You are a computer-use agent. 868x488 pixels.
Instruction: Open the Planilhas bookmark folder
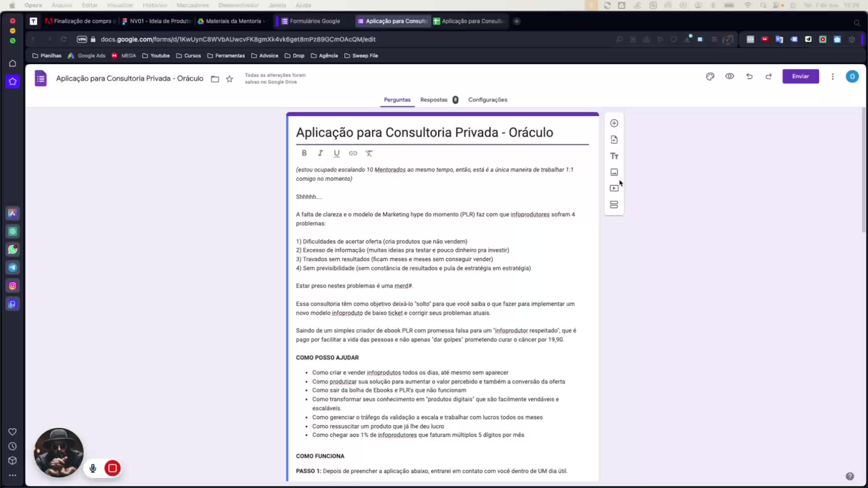pyautogui.click(x=47, y=56)
